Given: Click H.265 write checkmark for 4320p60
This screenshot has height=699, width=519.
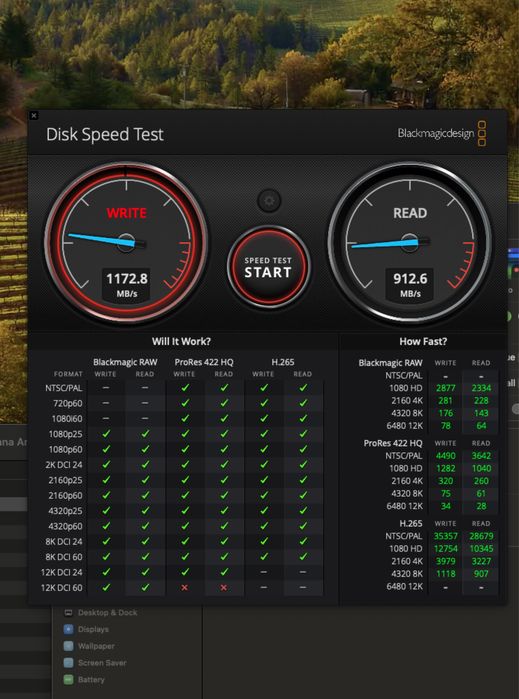Looking at the screenshot, I should [x=264, y=526].
